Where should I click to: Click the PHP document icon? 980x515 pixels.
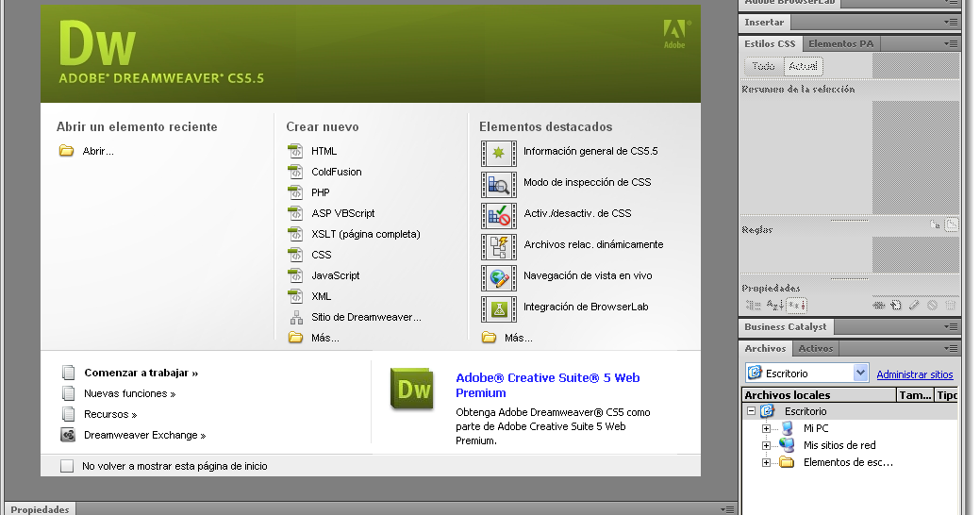(x=295, y=191)
